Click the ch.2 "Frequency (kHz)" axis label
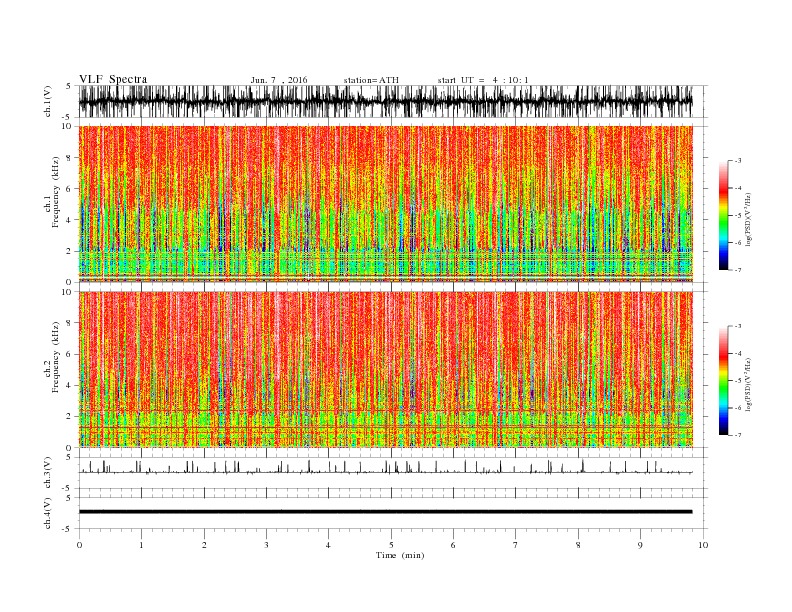The width and height of the screenshot is (792, 612). (x=55, y=358)
